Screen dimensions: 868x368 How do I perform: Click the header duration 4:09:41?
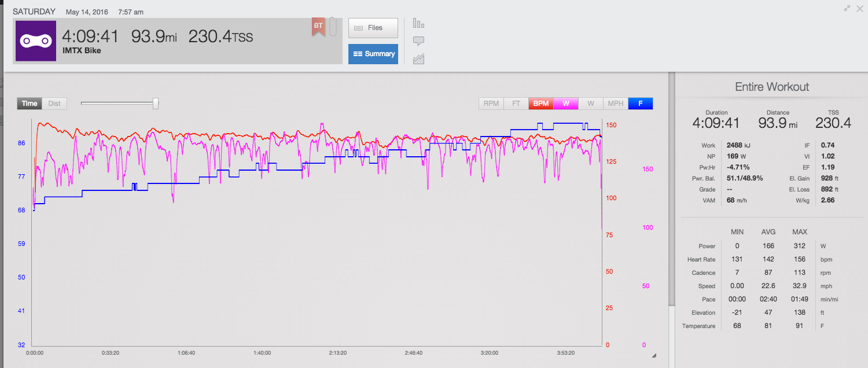90,36
